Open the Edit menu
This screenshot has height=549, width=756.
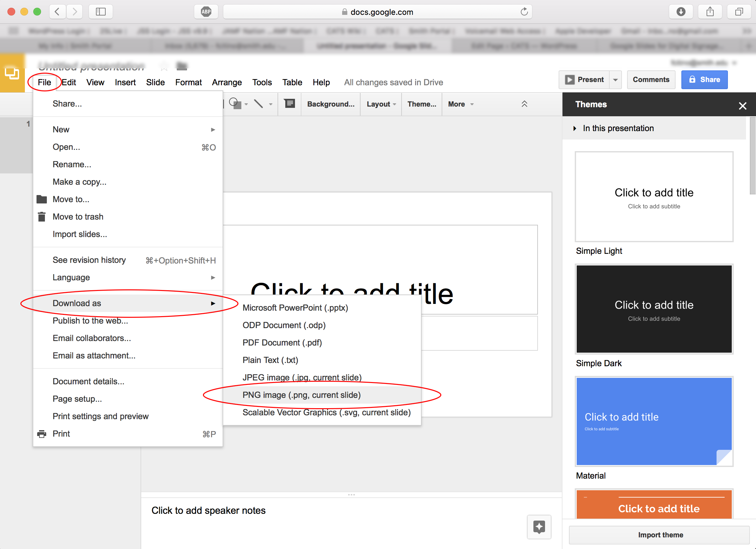point(69,82)
